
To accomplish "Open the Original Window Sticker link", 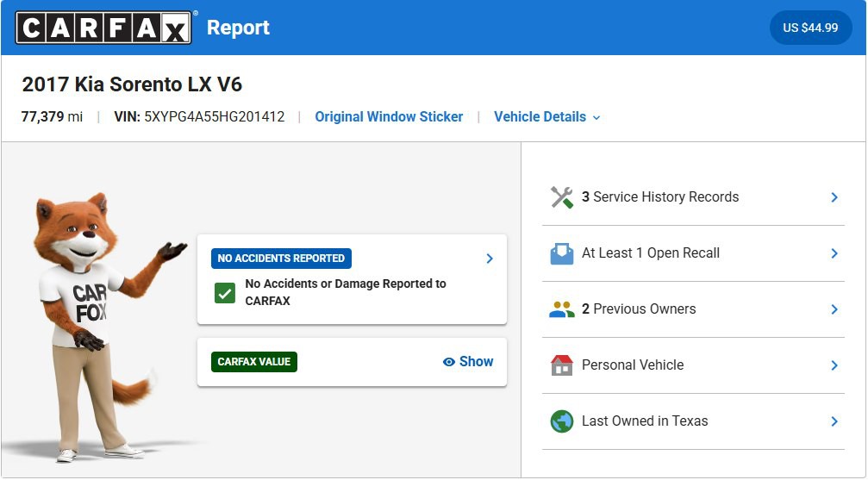I will pyautogui.click(x=389, y=117).
